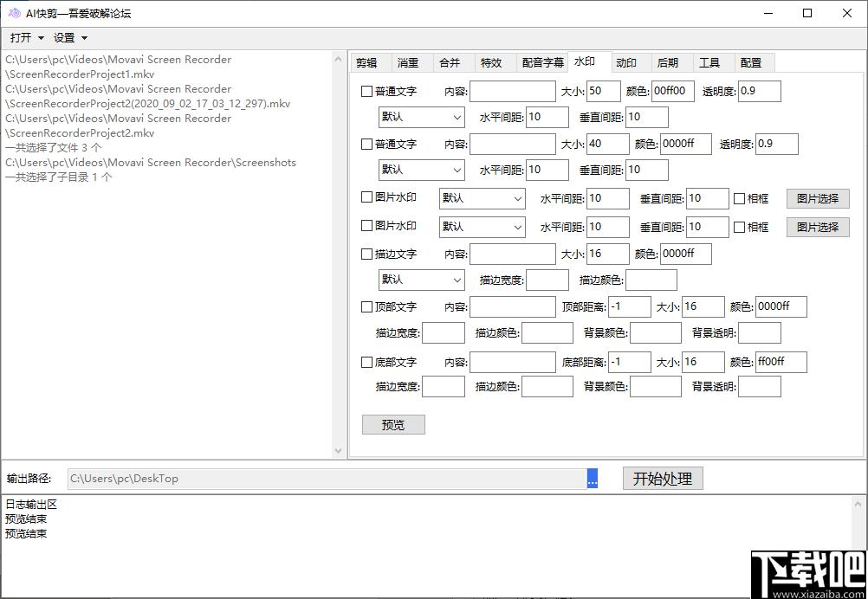Viewport: 868px width, 599px height.
Task: Click 垂直间距 field in second 图片水印 row
Action: point(708,227)
